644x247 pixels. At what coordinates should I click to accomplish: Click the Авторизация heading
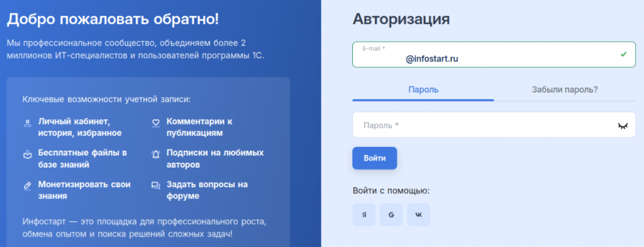401,19
